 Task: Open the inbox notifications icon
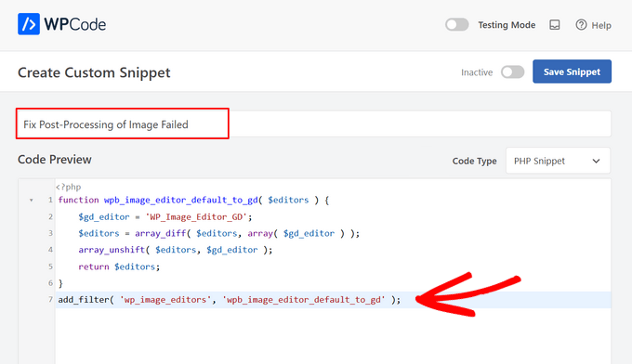coord(555,25)
